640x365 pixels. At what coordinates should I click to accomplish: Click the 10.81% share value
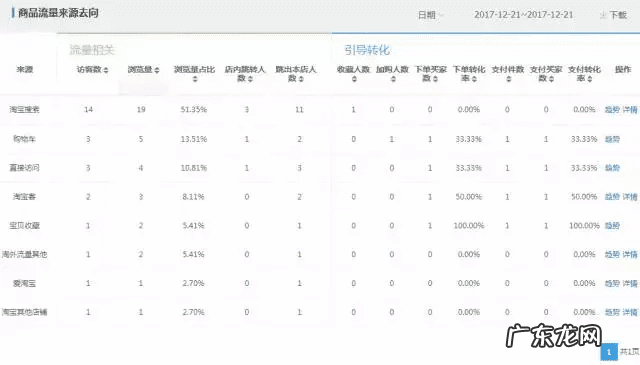pyautogui.click(x=193, y=168)
